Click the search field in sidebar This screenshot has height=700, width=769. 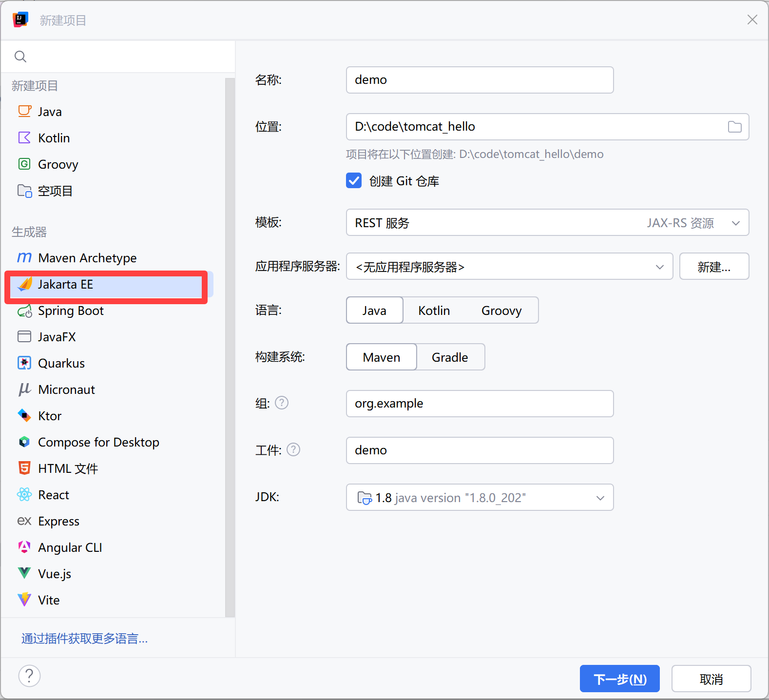pyautogui.click(x=118, y=57)
